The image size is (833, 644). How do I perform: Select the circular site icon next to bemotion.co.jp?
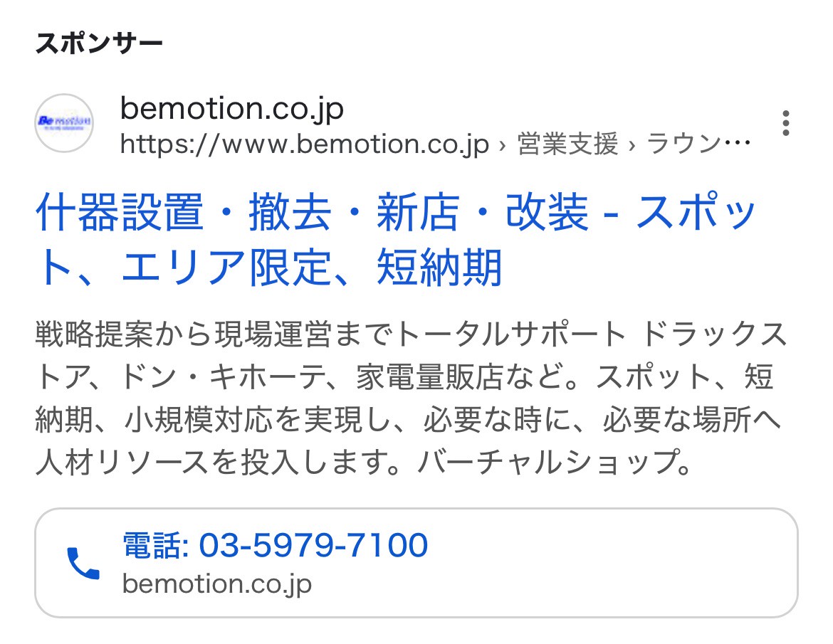point(64,122)
